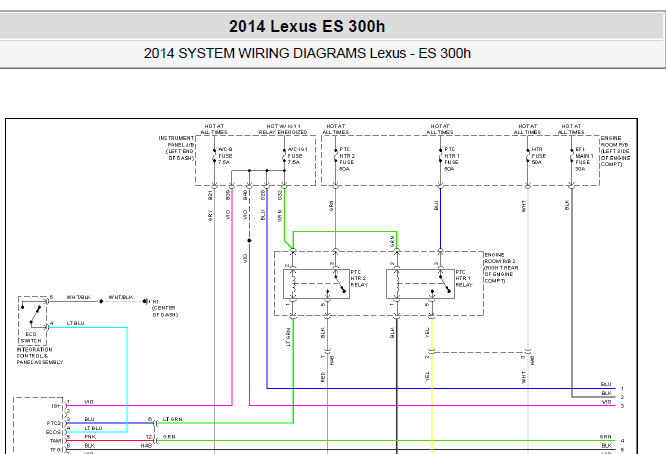
Task: Select the 'INSTRUMENT PANEL J/B (LEFT END OF DASH)' label
Action: 176,148
